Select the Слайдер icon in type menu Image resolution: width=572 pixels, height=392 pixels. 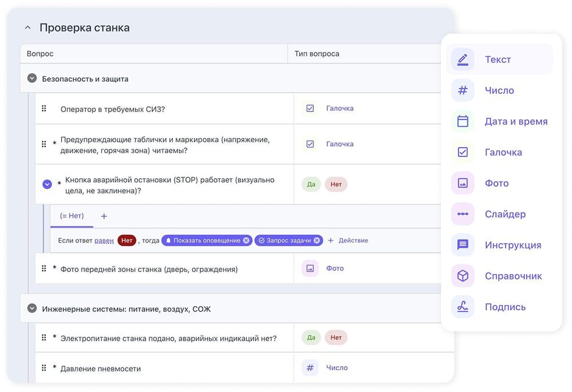(x=463, y=214)
